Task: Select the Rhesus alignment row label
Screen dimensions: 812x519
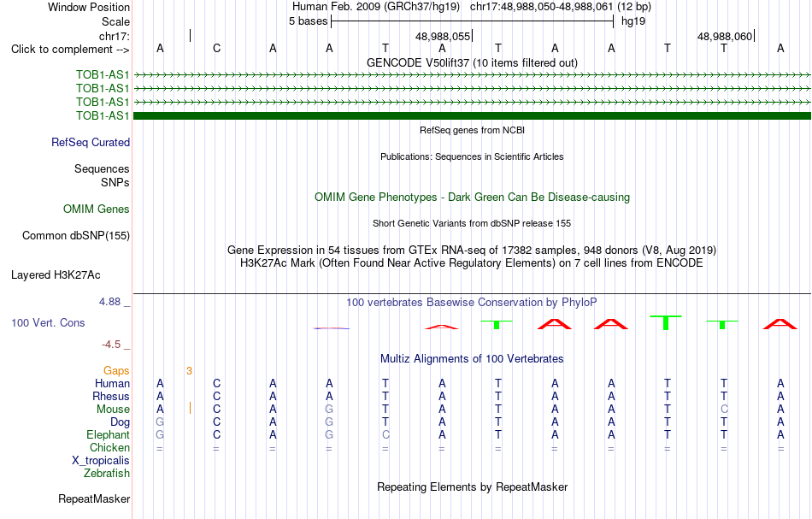Action: click(111, 396)
